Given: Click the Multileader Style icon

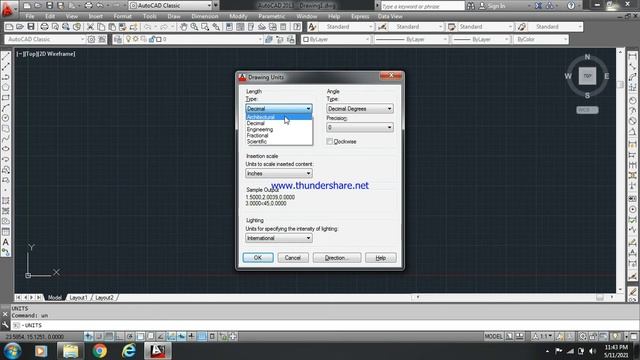Looking at the screenshot, I should [x=522, y=27].
